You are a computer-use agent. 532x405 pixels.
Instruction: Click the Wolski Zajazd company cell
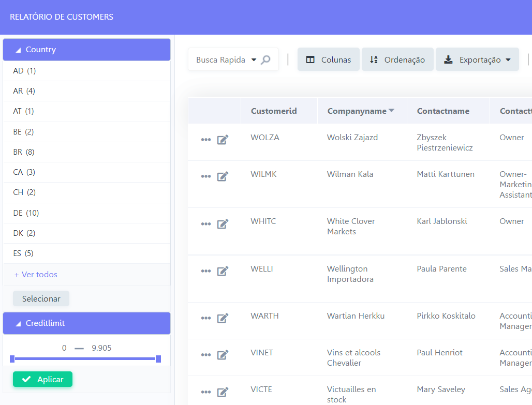pyautogui.click(x=352, y=138)
